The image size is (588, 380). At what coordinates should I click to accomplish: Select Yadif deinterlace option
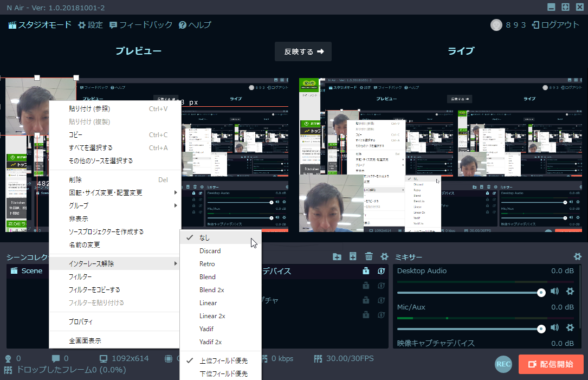pos(221,329)
